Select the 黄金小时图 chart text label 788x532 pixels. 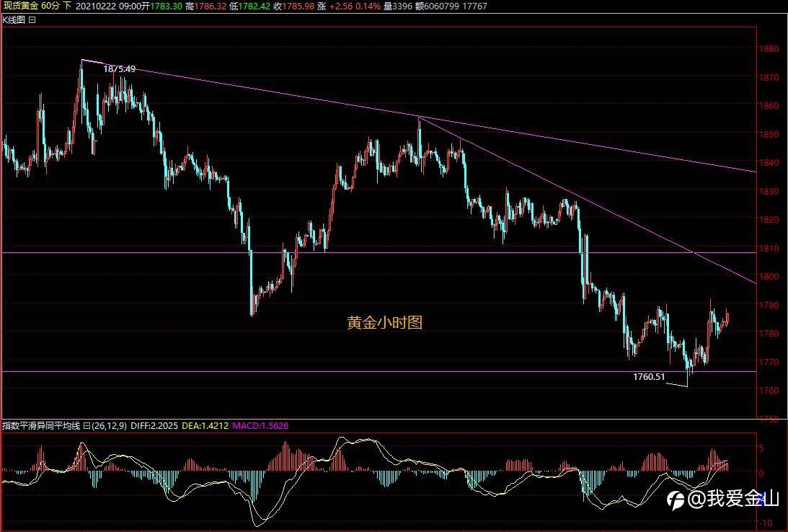(x=384, y=322)
